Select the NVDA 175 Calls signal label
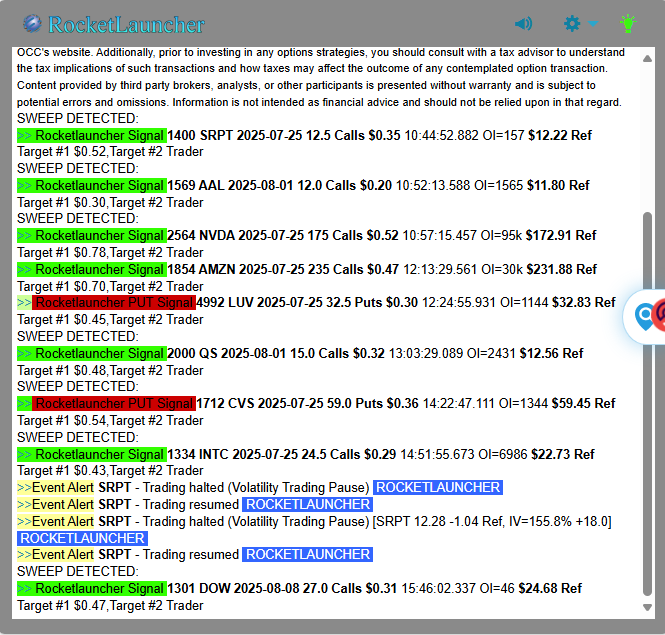 tap(92, 235)
